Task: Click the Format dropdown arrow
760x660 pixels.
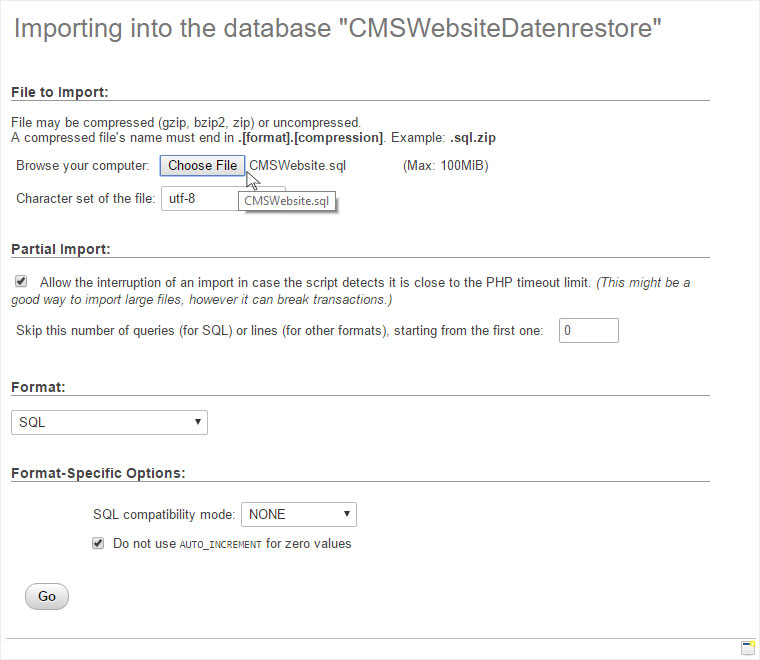Action: 198,422
